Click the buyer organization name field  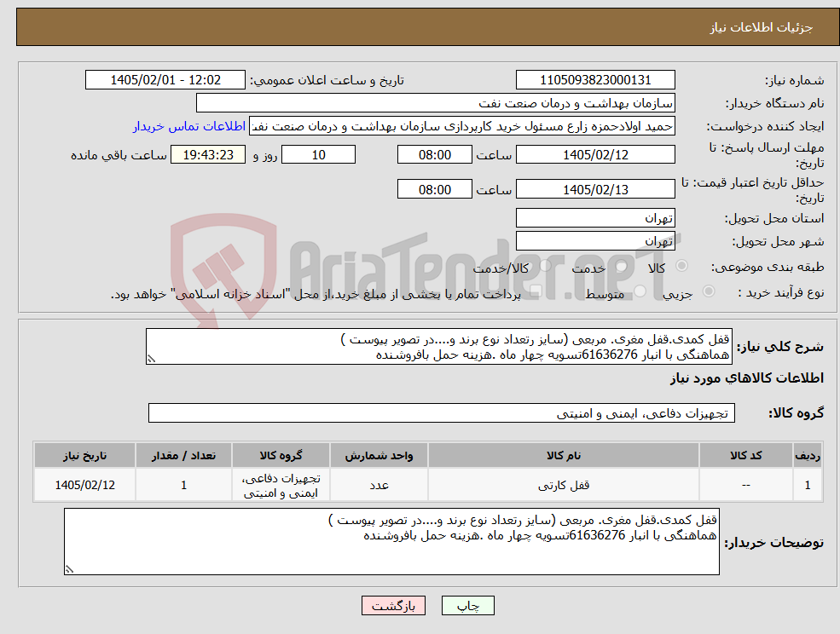[436, 103]
